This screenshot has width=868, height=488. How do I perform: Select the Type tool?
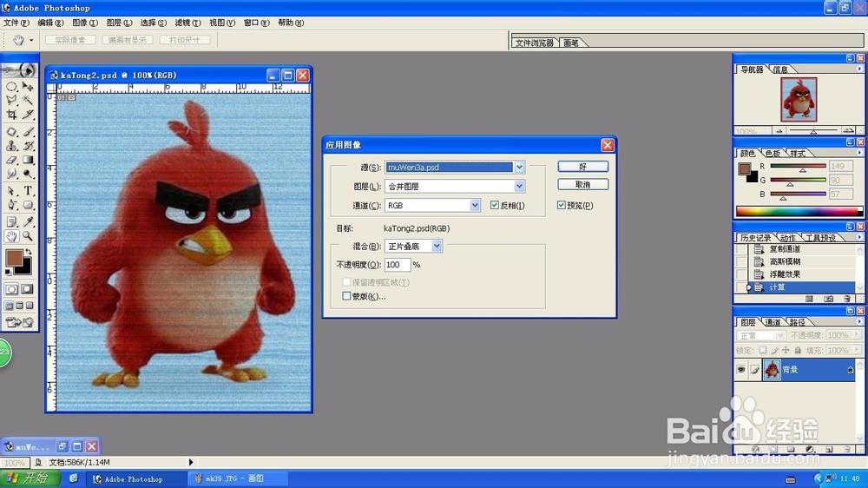(x=28, y=191)
